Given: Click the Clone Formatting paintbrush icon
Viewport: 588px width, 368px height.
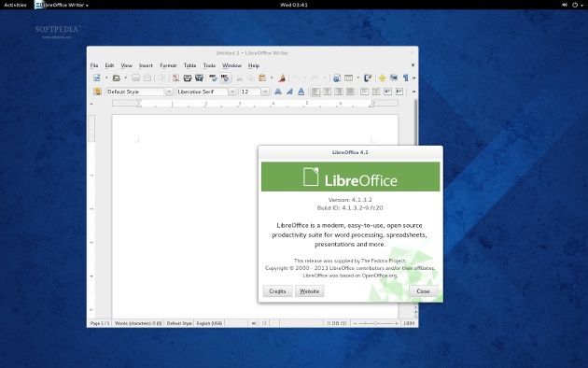Looking at the screenshot, I should tap(282, 78).
